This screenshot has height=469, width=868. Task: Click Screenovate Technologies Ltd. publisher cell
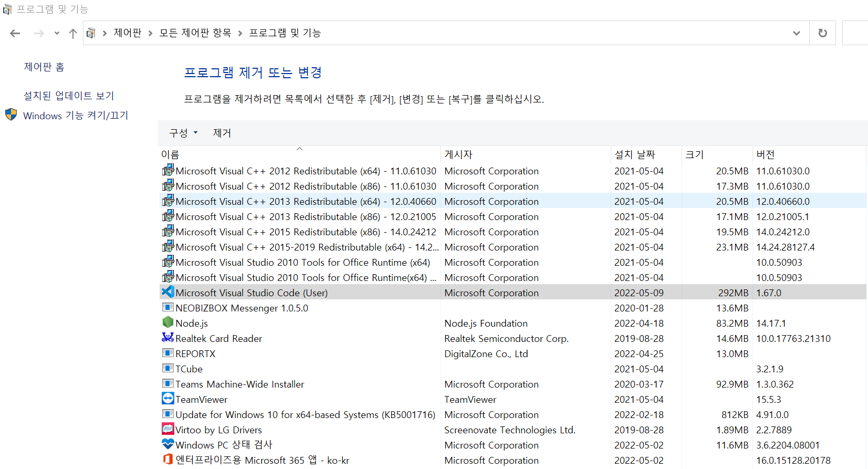click(x=510, y=430)
